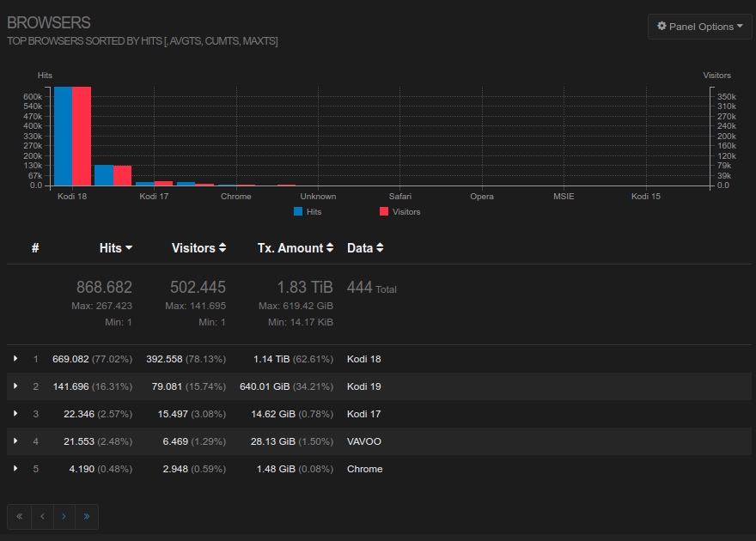Click the 14.62 GiB transfer value
The width and height of the screenshot is (756, 541).
click(273, 414)
